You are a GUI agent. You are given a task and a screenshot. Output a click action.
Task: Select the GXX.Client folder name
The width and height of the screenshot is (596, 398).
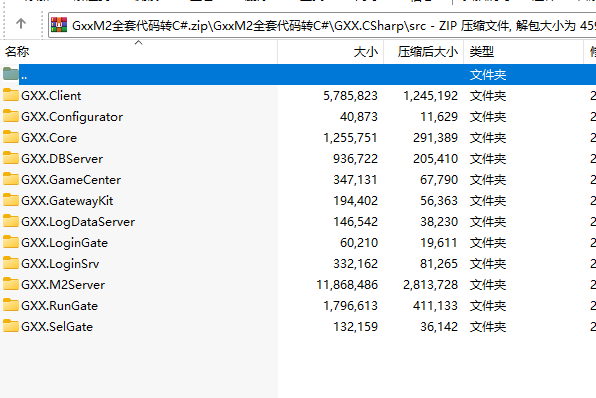pyautogui.click(x=51, y=96)
